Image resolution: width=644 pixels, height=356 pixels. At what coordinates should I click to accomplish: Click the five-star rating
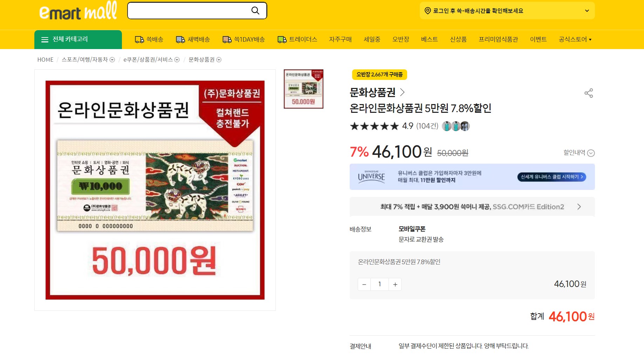coord(374,126)
